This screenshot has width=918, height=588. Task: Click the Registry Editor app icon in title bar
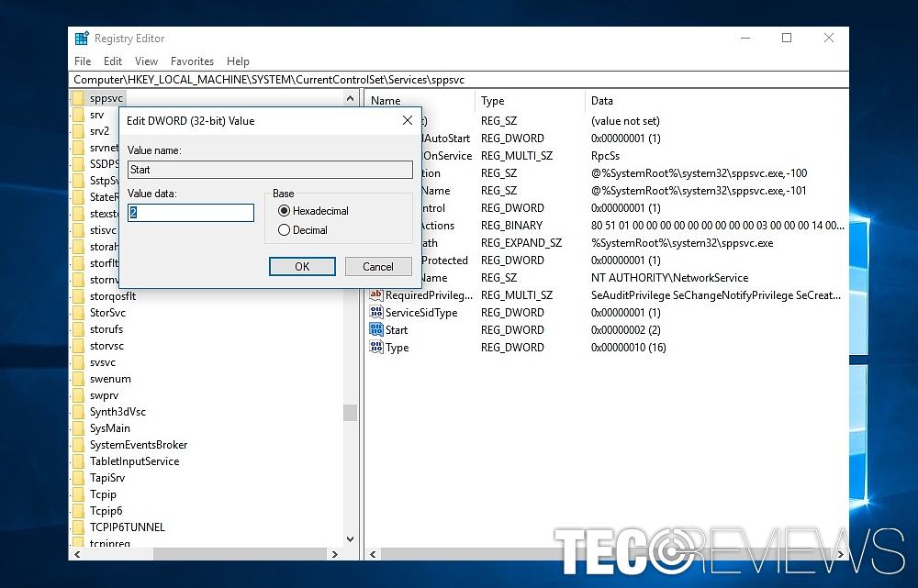(x=82, y=39)
